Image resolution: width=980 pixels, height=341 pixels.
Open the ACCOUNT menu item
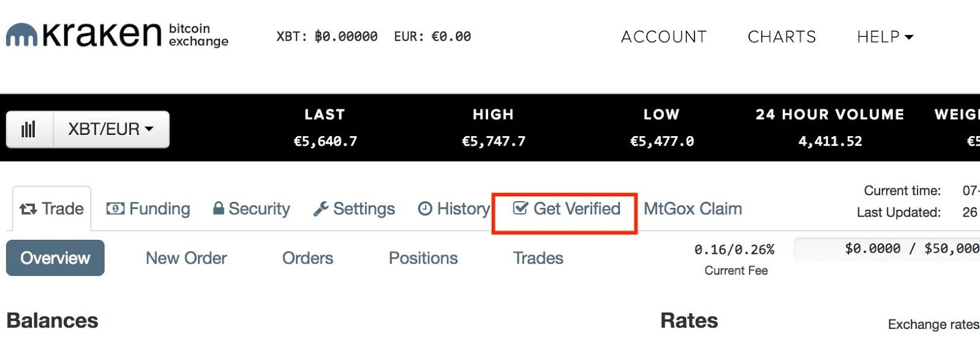tap(663, 37)
